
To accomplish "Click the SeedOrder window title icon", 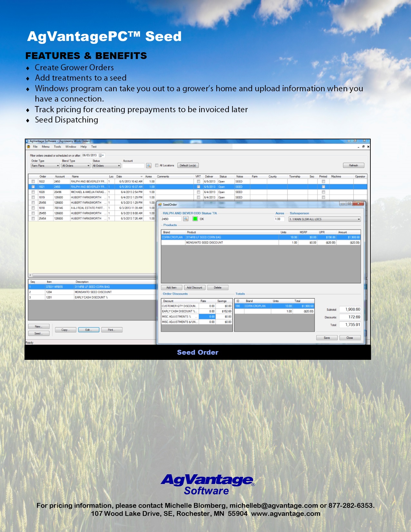I will pyautogui.click(x=160, y=204).
